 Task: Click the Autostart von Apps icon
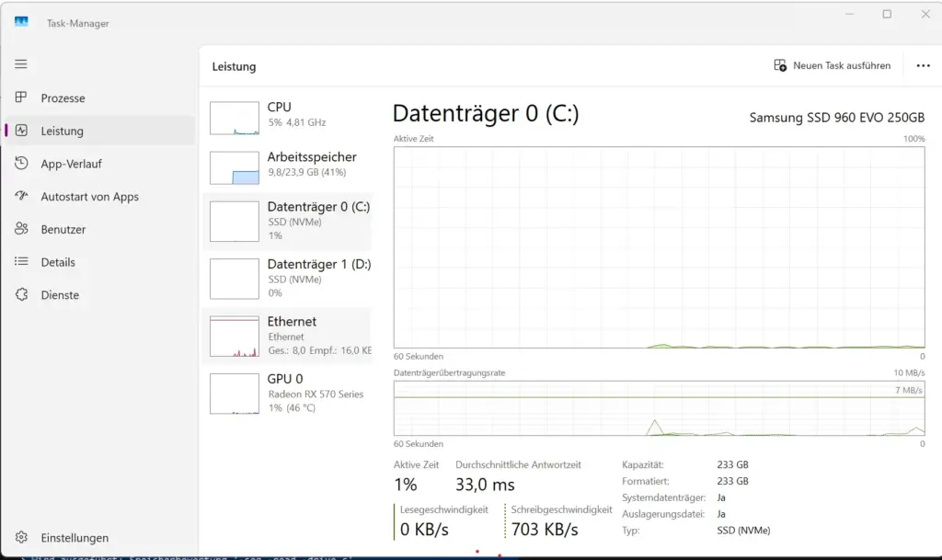click(x=21, y=196)
